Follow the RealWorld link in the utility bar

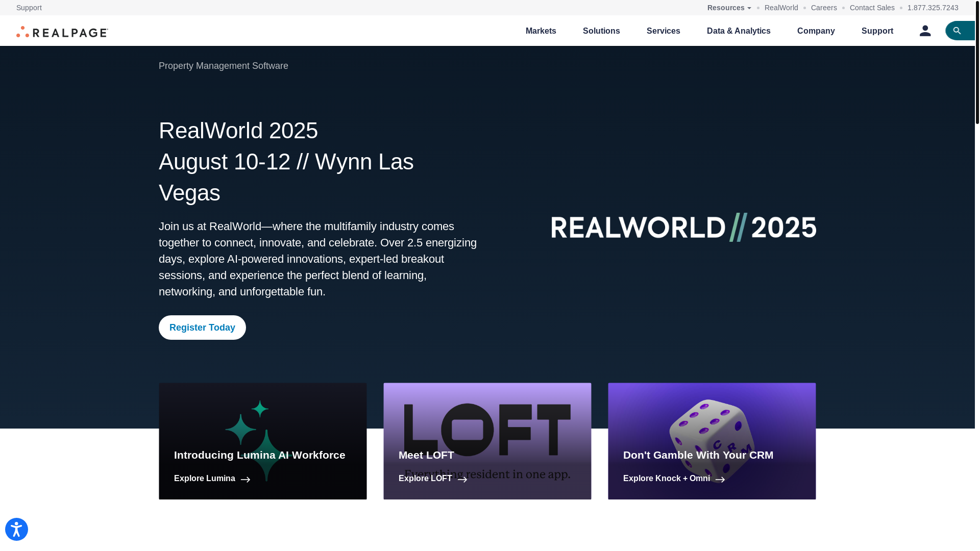pyautogui.click(x=781, y=8)
